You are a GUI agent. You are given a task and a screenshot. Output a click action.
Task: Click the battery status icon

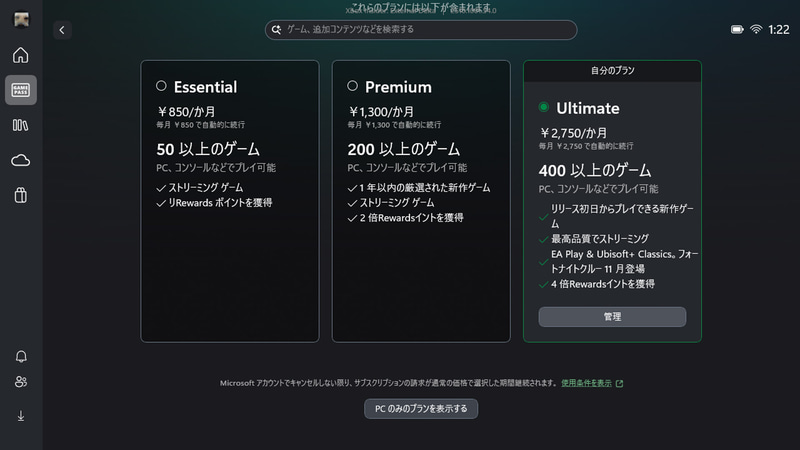coord(737,30)
